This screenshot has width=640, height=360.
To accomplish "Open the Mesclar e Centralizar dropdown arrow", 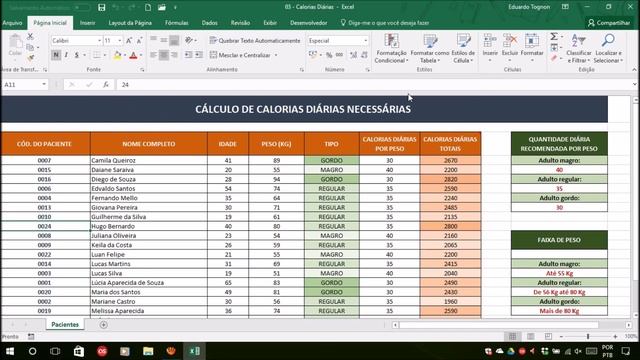I will [276, 55].
